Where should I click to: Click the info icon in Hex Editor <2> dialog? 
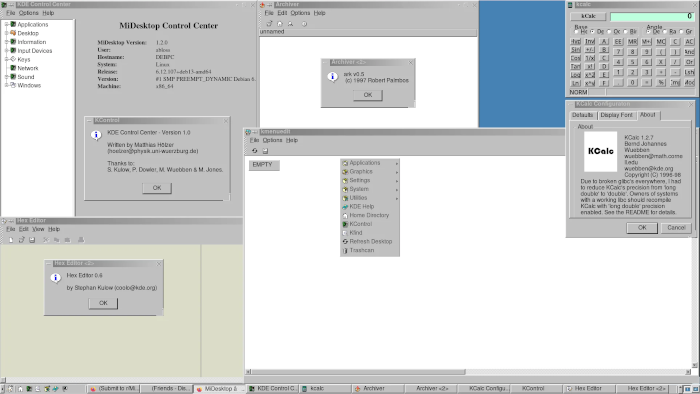coord(56,278)
